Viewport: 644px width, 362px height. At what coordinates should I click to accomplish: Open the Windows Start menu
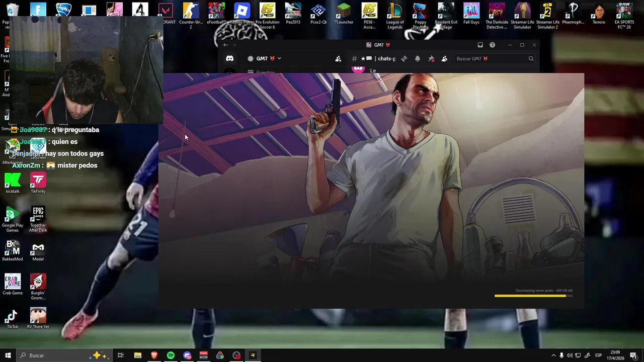click(8, 355)
